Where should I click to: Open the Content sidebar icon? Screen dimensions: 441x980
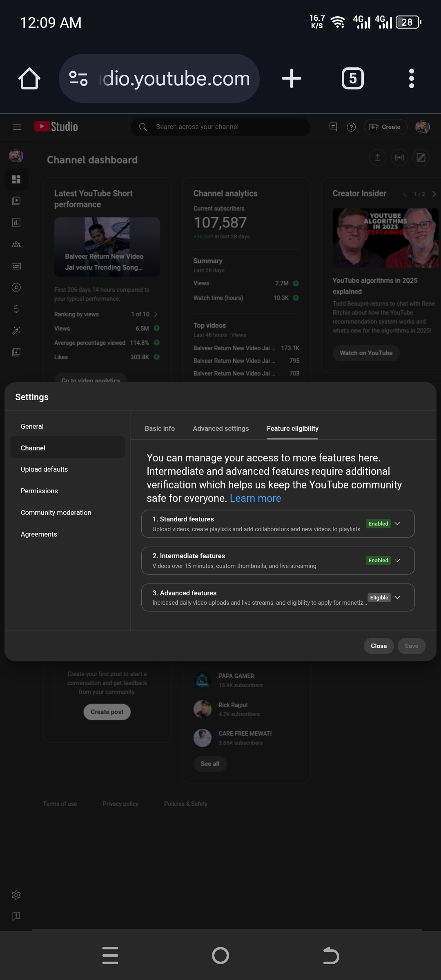pos(16,201)
